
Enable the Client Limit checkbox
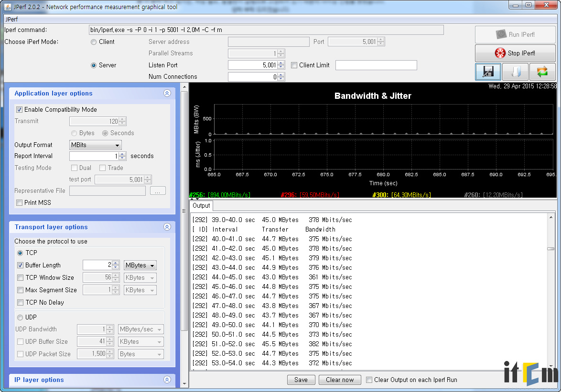point(294,65)
